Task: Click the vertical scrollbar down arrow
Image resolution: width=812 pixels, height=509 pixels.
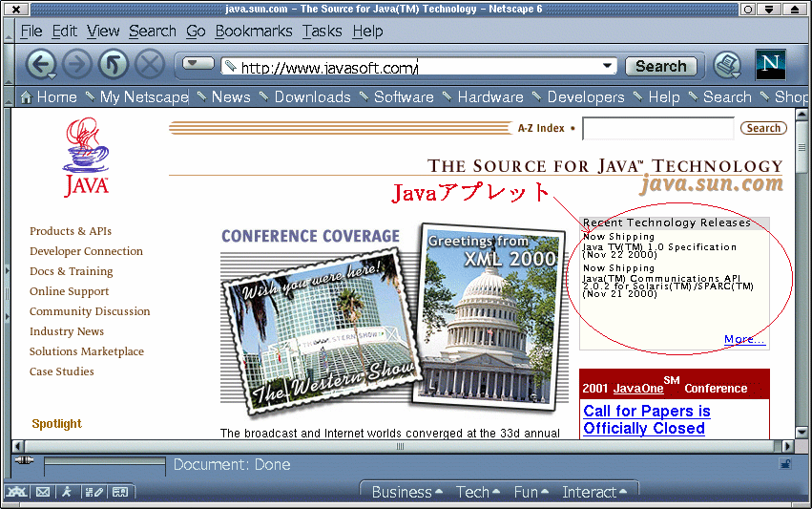Action: tap(802, 433)
